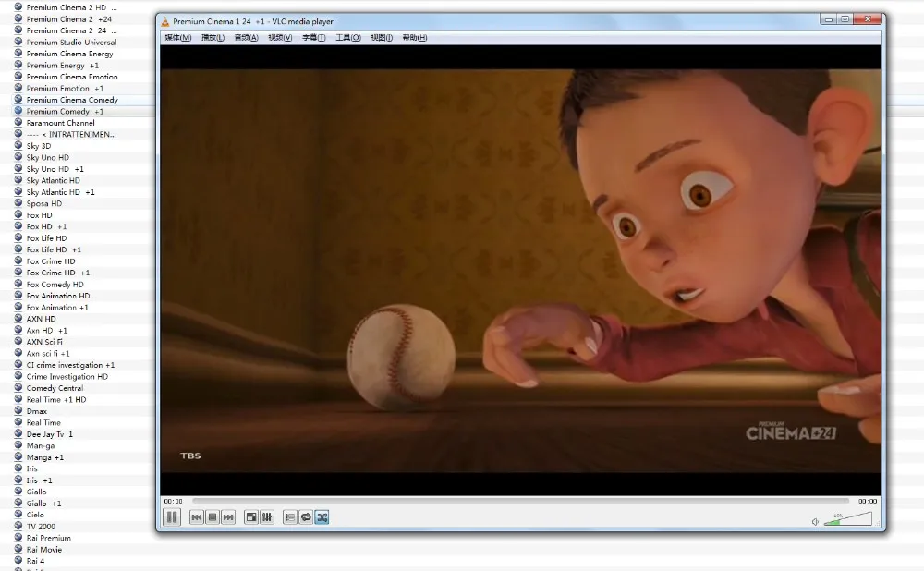Image resolution: width=924 pixels, height=571 pixels.
Task: Click the VLC cone icon in title bar
Action: click(x=165, y=21)
